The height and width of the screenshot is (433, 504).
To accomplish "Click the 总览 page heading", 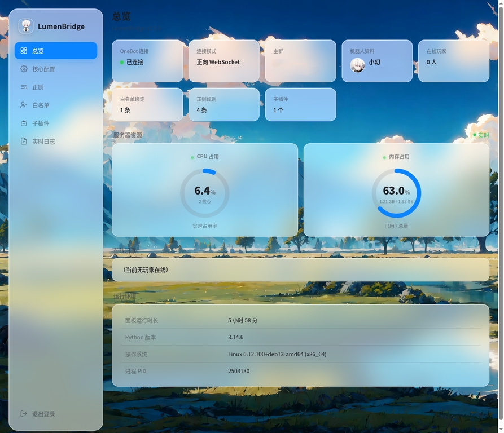I will 121,16.
